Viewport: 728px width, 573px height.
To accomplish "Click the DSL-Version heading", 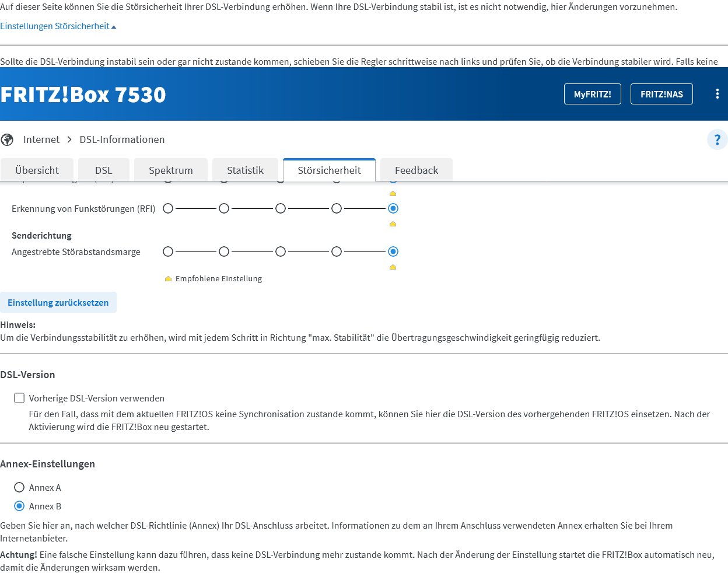I will click(27, 375).
